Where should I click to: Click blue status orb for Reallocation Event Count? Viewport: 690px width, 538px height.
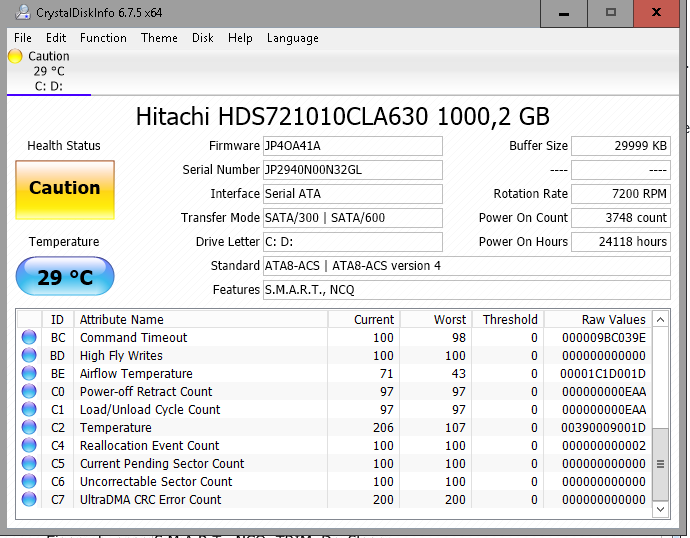point(29,446)
